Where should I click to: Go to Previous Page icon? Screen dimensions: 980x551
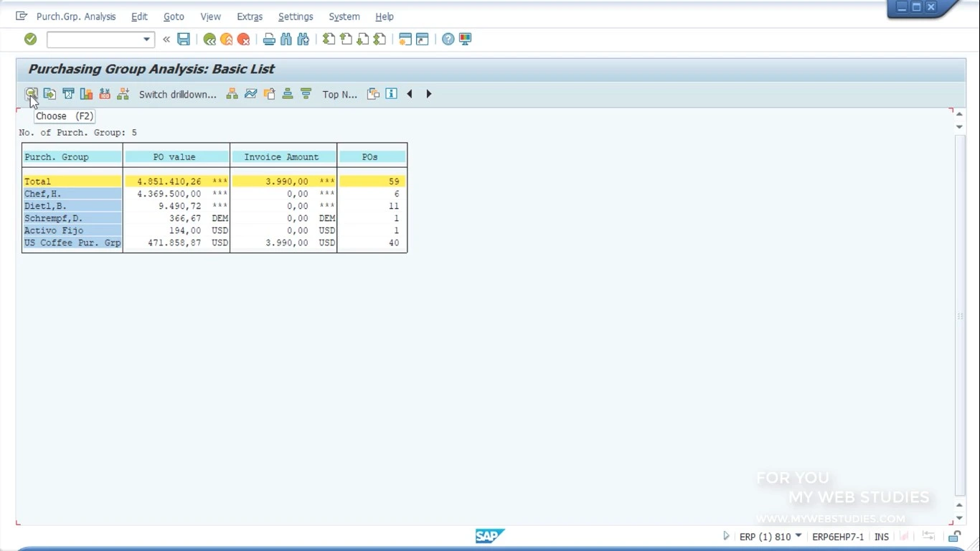coord(346,39)
